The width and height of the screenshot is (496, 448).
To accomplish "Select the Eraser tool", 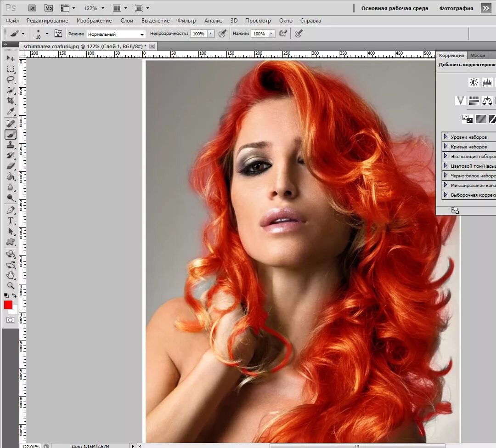I will [11, 166].
